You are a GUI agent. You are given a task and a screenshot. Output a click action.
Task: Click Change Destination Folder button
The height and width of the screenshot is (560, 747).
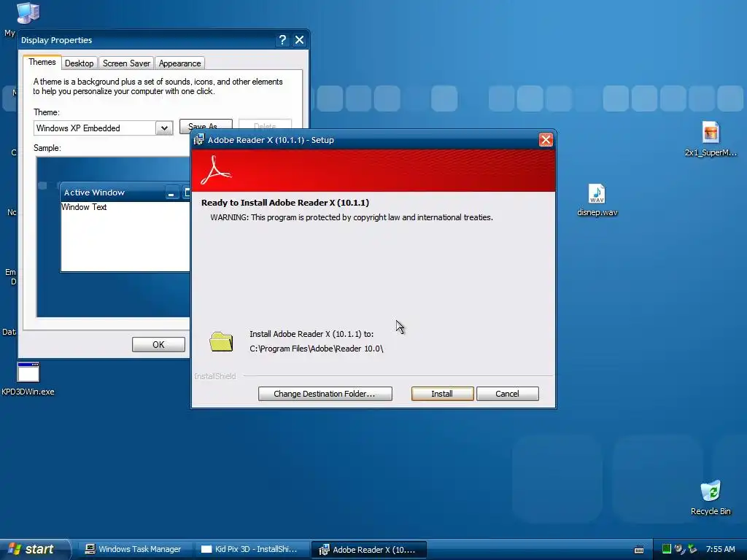tap(325, 394)
